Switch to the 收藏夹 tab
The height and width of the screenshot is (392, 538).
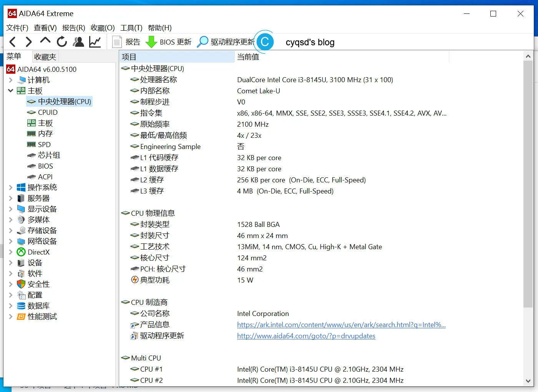click(45, 56)
